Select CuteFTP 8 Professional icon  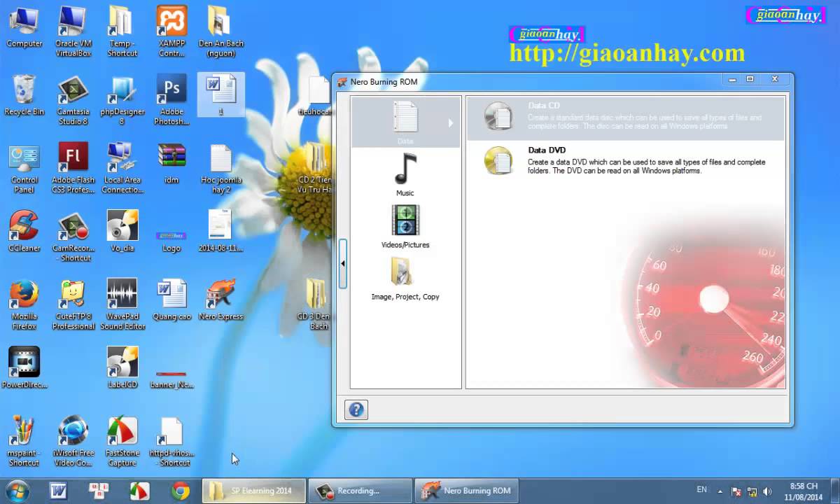(73, 304)
